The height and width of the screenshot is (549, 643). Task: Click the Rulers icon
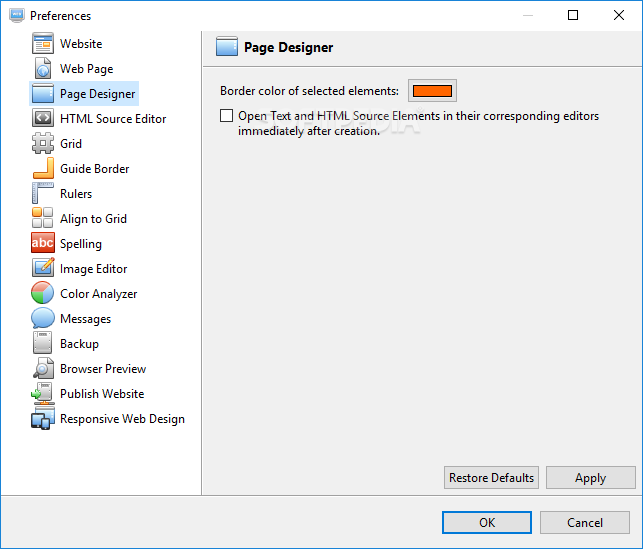click(43, 194)
